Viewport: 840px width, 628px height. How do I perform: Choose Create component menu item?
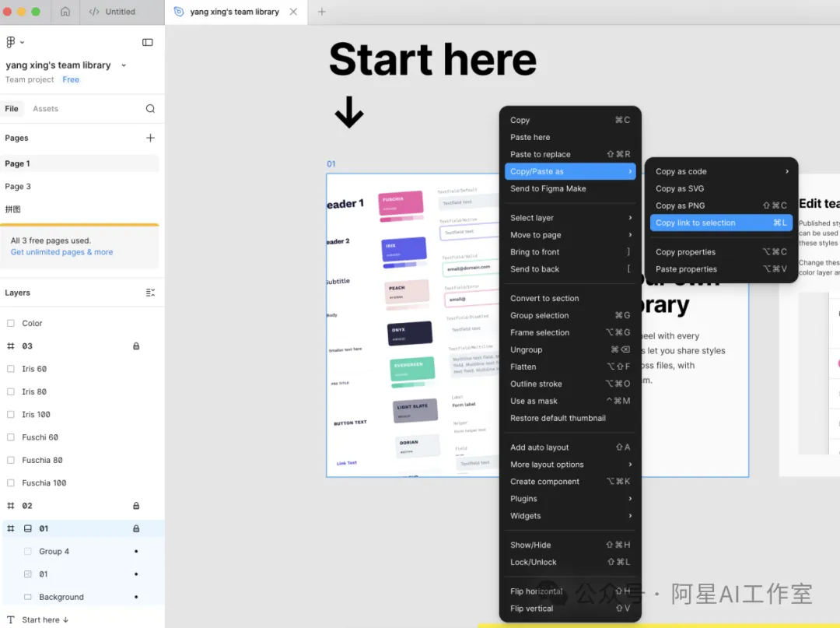(x=570, y=481)
